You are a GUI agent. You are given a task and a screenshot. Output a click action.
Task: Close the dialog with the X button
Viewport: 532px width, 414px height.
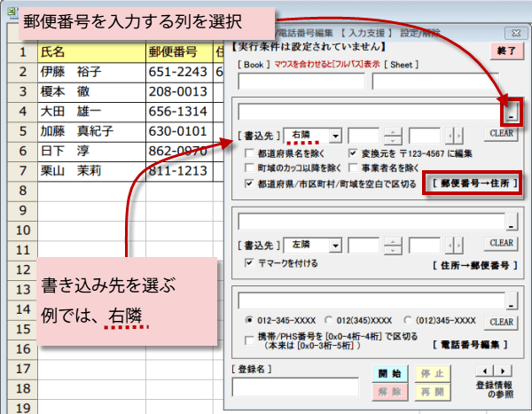tap(516, 34)
